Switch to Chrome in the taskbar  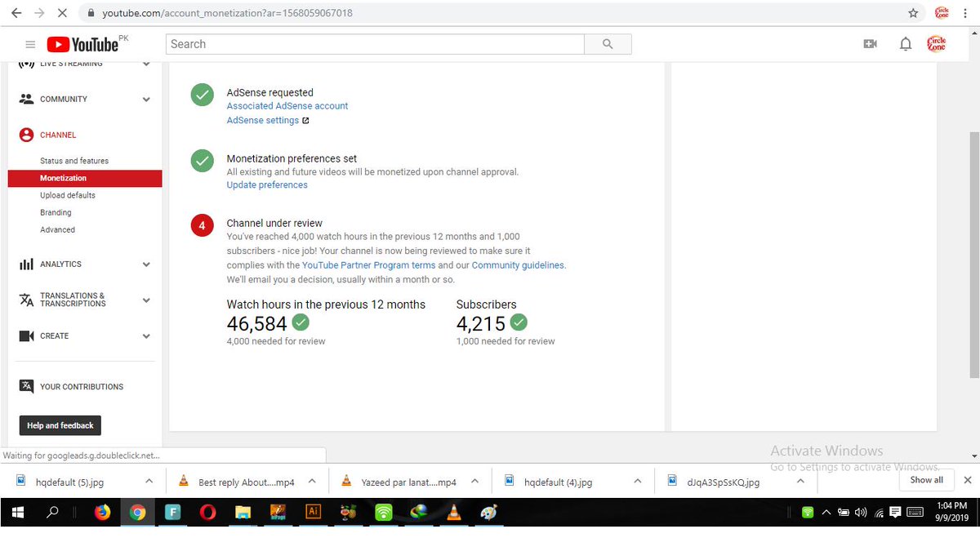[x=137, y=513]
